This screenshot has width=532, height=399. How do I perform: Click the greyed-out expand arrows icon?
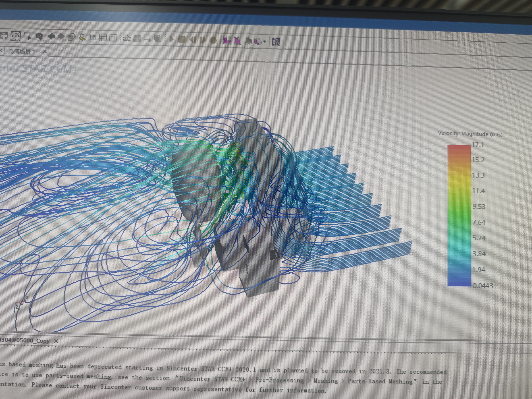pyautogui.click(x=137, y=38)
